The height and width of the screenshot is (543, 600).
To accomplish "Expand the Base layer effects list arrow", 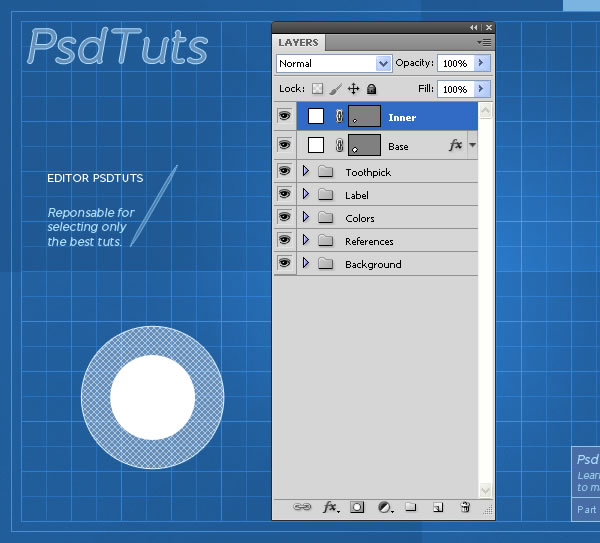I will coord(473,145).
